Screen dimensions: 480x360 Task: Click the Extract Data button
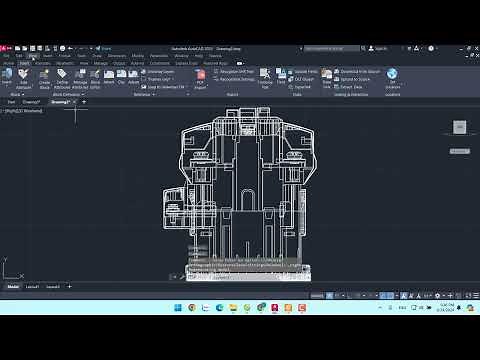(x=349, y=87)
